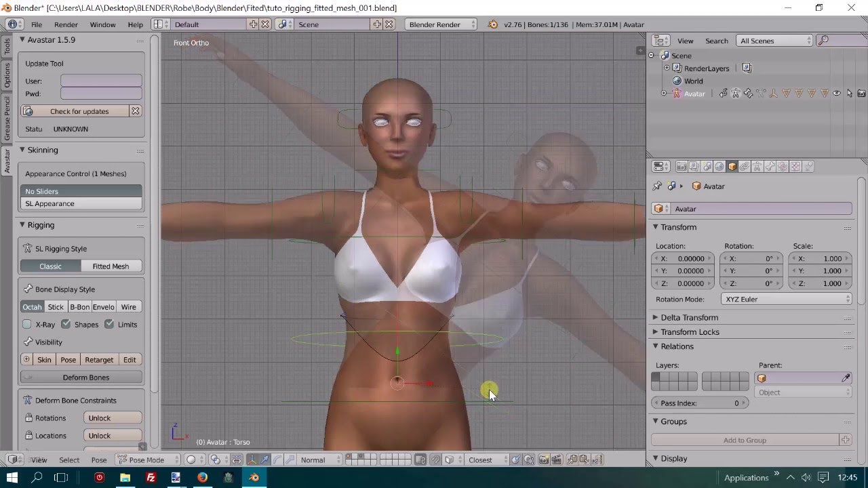Screen dimensions: 868x488
Task: Open FileZilla from the Windows taskbar
Action: [x=151, y=477]
